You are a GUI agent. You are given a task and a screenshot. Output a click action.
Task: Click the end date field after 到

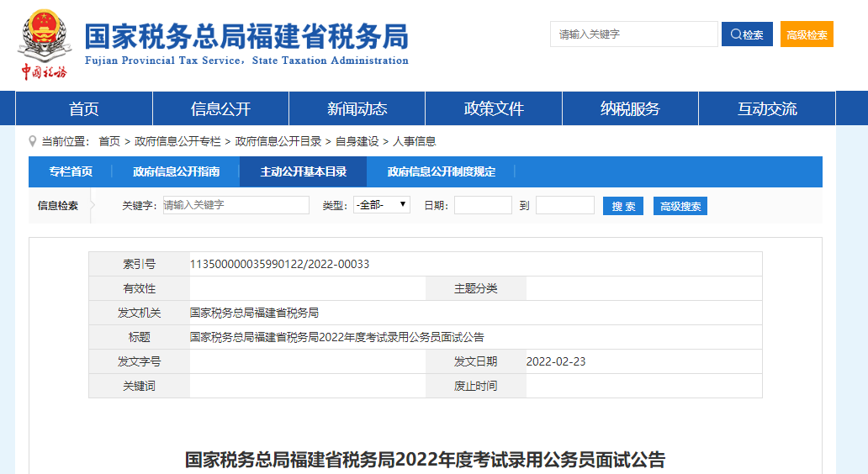564,205
